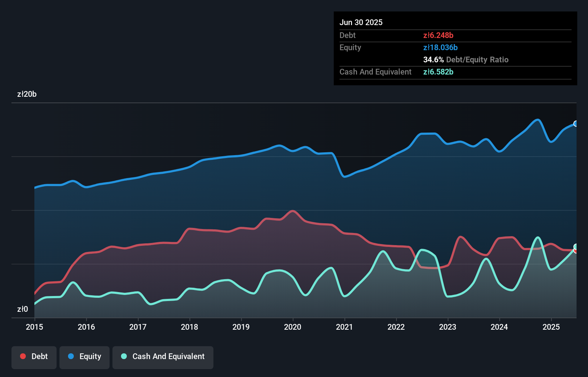Screen dimensions: 588x377
Task: Select the 2020 year axis label
Action: [293, 327]
